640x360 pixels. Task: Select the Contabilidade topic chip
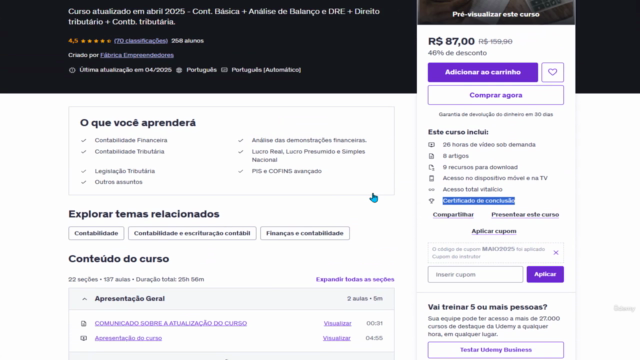tap(96, 233)
